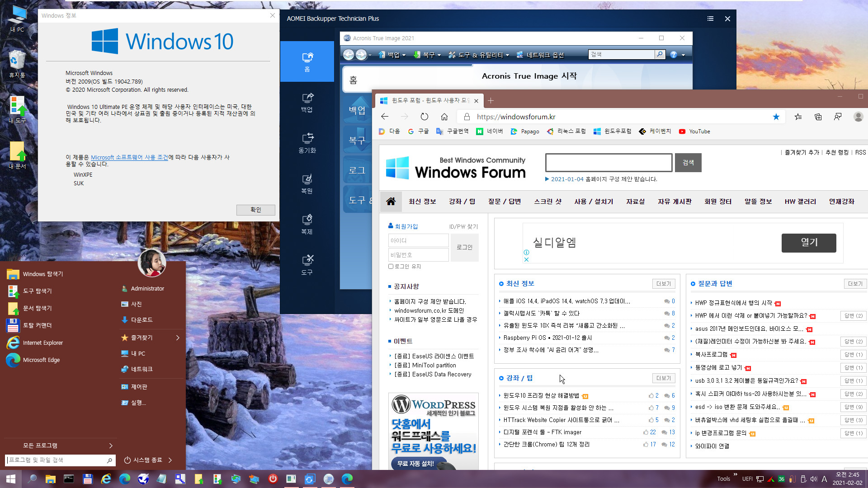Open 내 PC desktop icon
868x488 pixels.
(17, 19)
